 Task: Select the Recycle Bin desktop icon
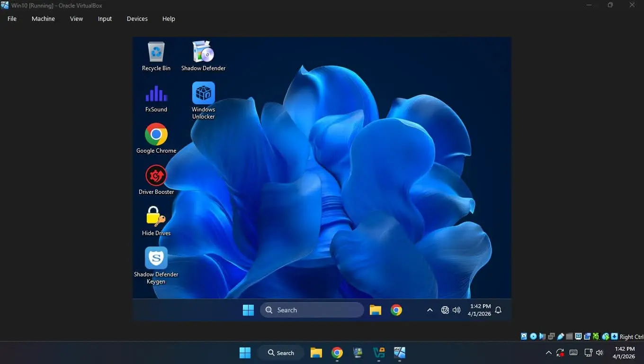[x=156, y=56]
